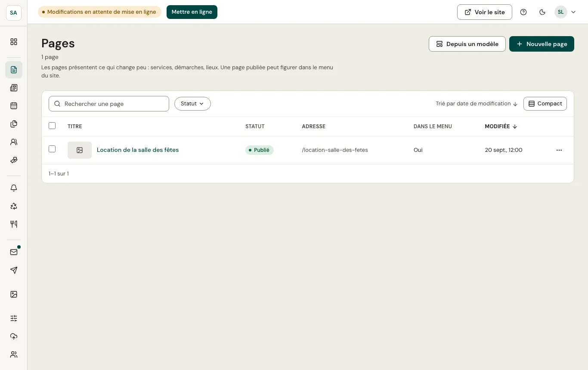The image size is (588, 370).
Task: Open the paper plane send icon
Action: [14, 270]
